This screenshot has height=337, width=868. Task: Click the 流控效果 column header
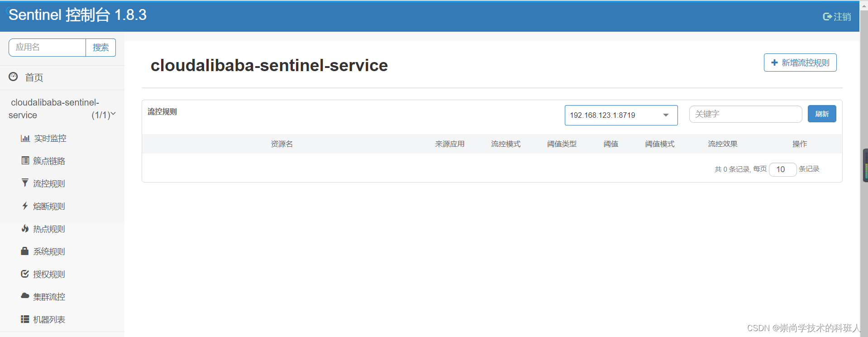723,144
